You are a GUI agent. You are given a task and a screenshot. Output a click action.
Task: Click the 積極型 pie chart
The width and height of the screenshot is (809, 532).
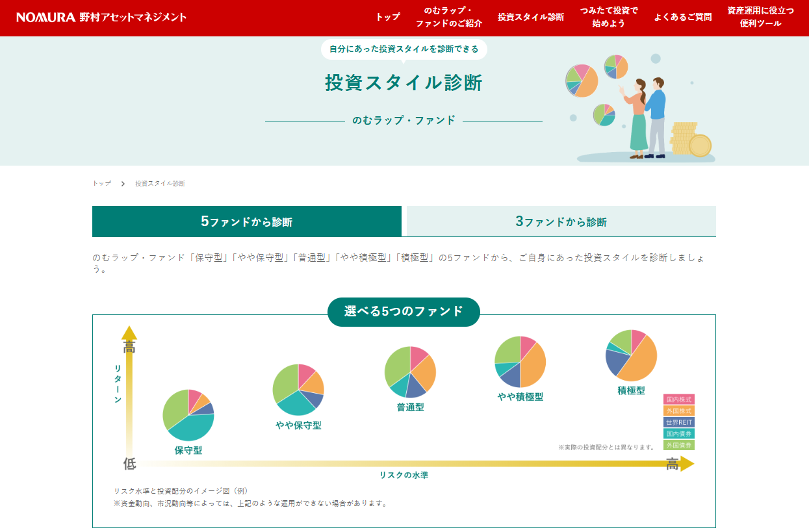click(631, 355)
